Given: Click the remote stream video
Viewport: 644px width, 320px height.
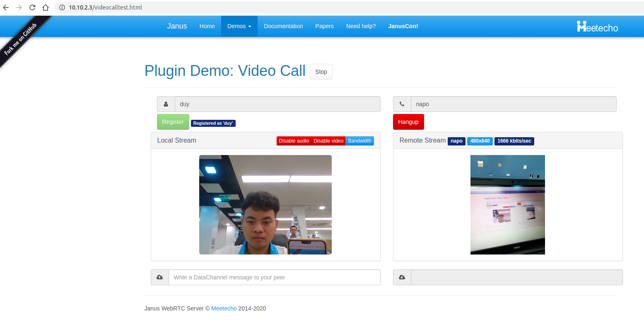Looking at the screenshot, I should [507, 205].
